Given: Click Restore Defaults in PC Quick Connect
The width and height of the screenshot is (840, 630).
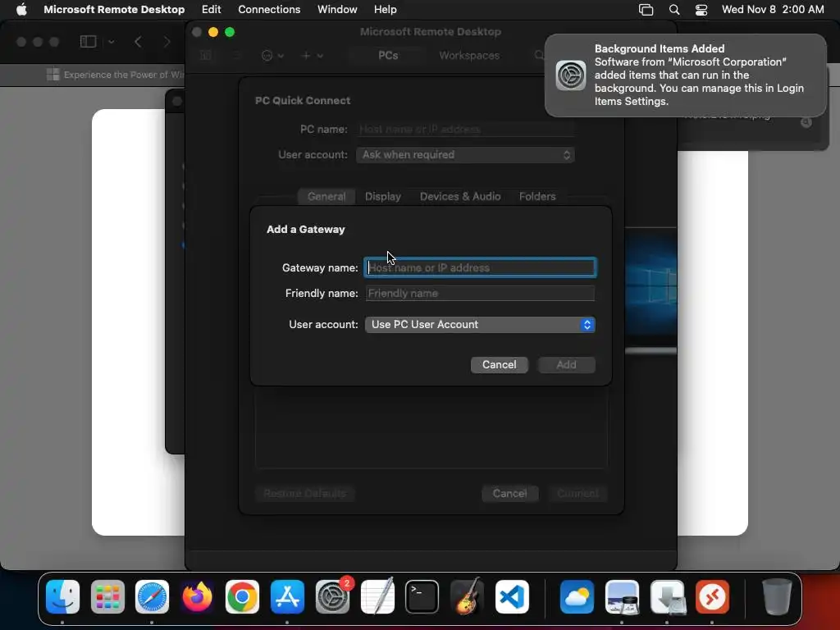Looking at the screenshot, I should [x=305, y=493].
